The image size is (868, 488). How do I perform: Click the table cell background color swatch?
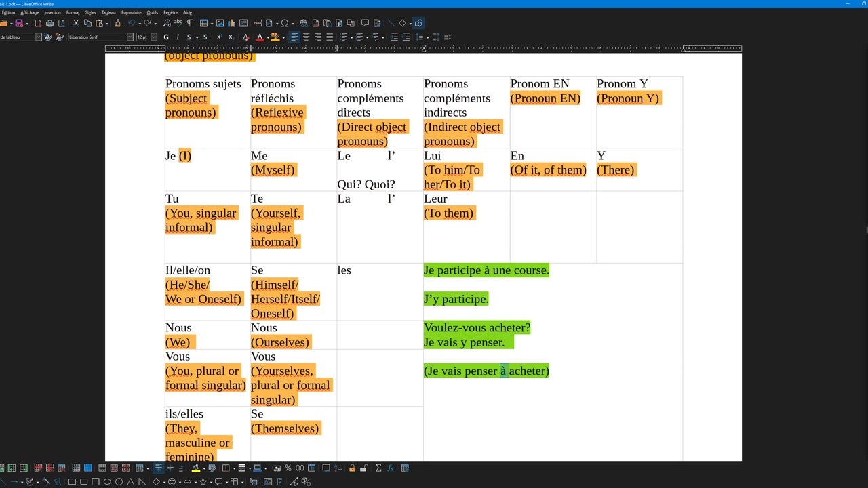coord(195,468)
